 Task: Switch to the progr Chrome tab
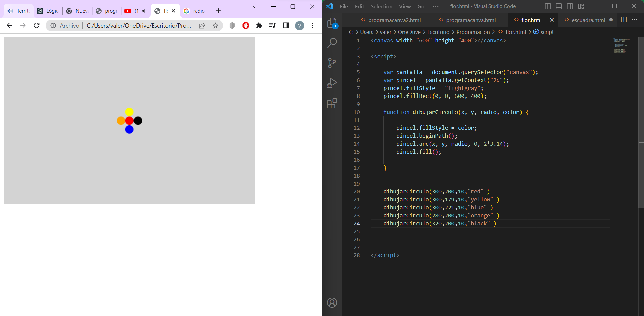pyautogui.click(x=106, y=11)
